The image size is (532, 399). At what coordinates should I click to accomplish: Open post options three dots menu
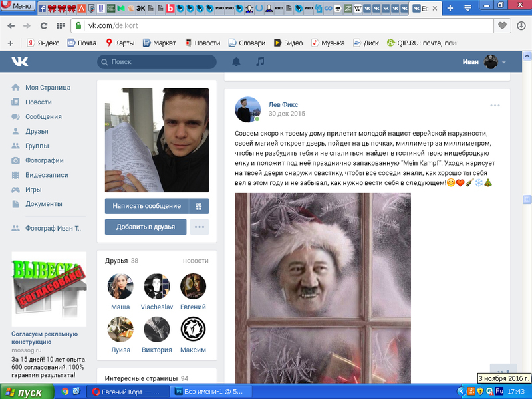tap(495, 105)
